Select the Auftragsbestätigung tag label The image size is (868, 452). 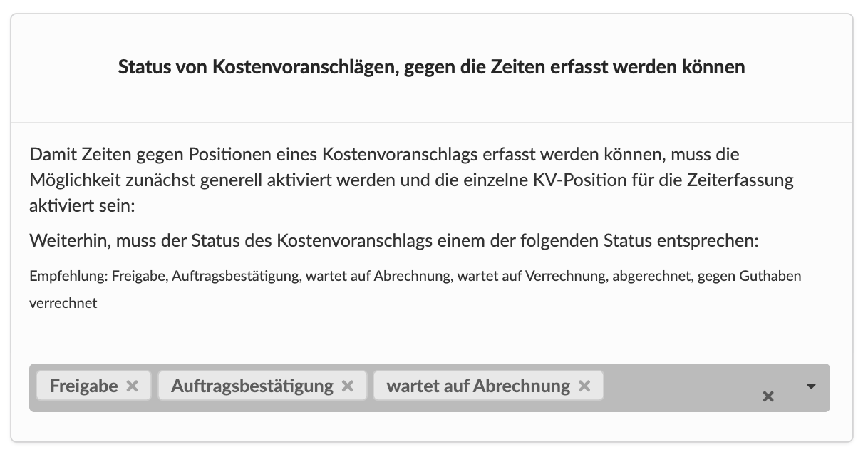click(x=252, y=386)
